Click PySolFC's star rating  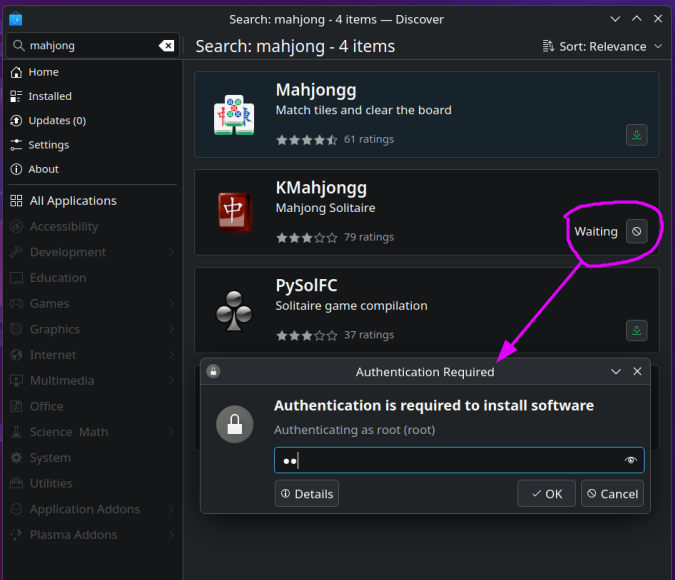307,335
